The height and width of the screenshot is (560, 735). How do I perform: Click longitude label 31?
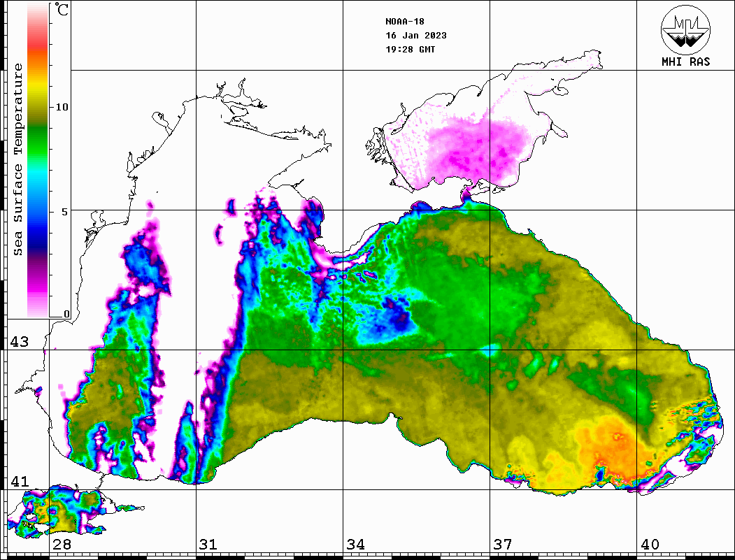pos(208,544)
